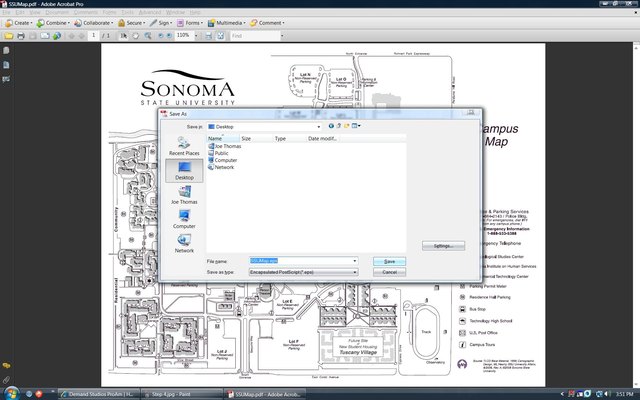Open the Sign task dropdown
Image resolution: width=640 pixels, height=400 pixels.
tap(161, 23)
